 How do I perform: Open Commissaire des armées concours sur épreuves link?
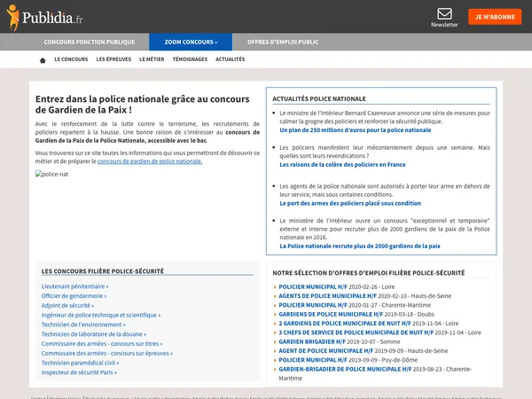[107, 353]
